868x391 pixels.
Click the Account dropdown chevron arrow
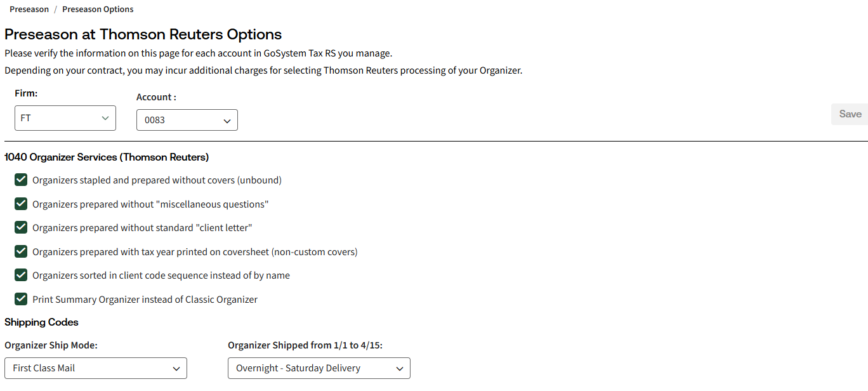point(227,121)
